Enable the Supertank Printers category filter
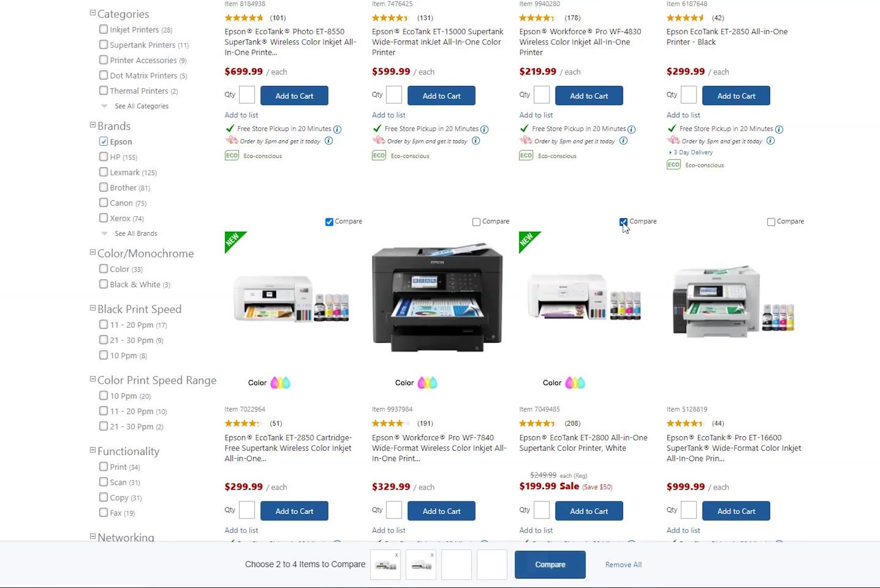Viewport: 880px width, 588px height. 103,44
